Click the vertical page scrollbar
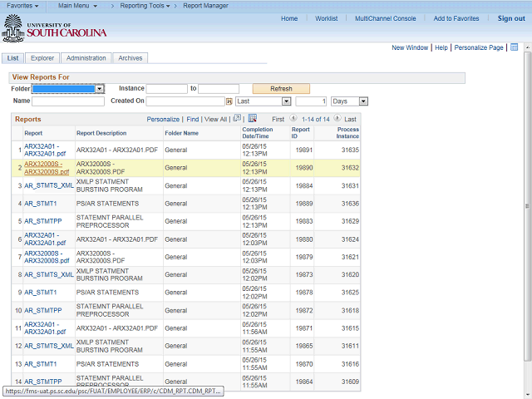The height and width of the screenshot is (399, 532). pos(526,208)
